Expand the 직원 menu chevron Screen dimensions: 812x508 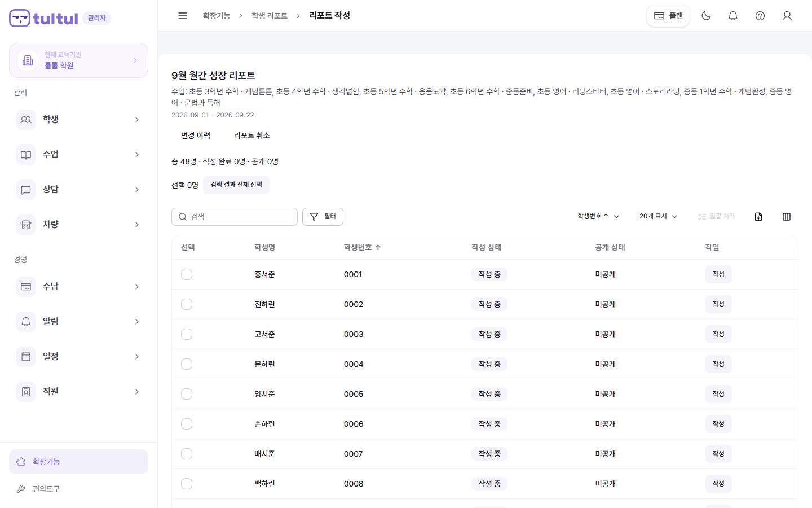click(x=137, y=392)
